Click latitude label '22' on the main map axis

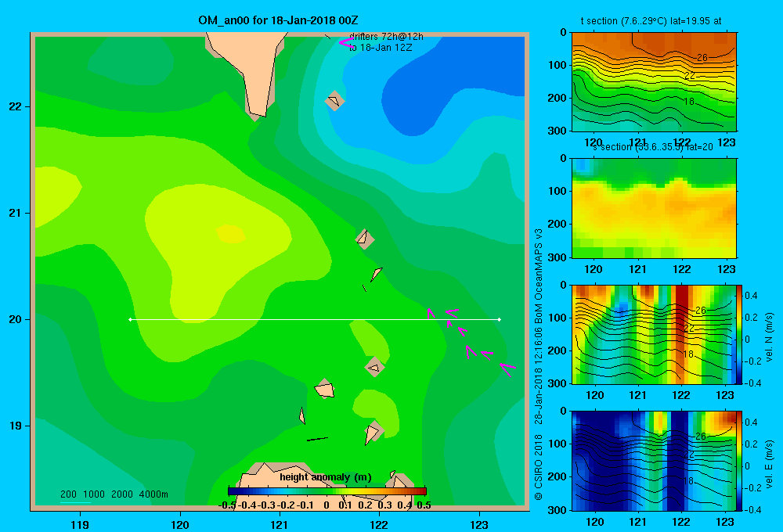[16, 106]
